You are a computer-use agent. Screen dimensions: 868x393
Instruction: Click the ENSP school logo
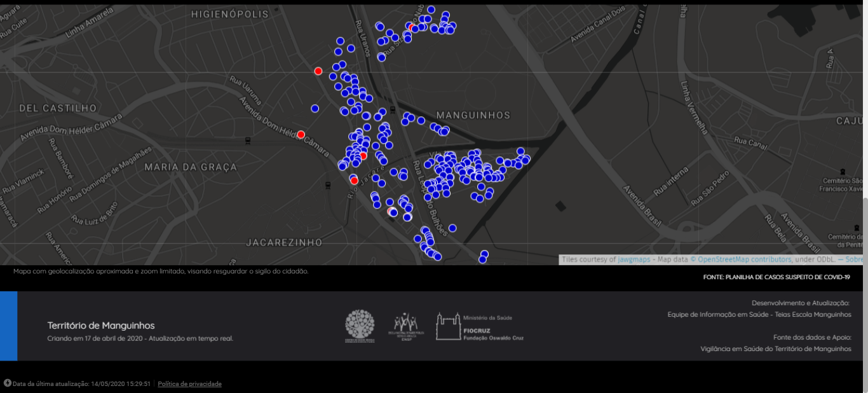(x=405, y=326)
